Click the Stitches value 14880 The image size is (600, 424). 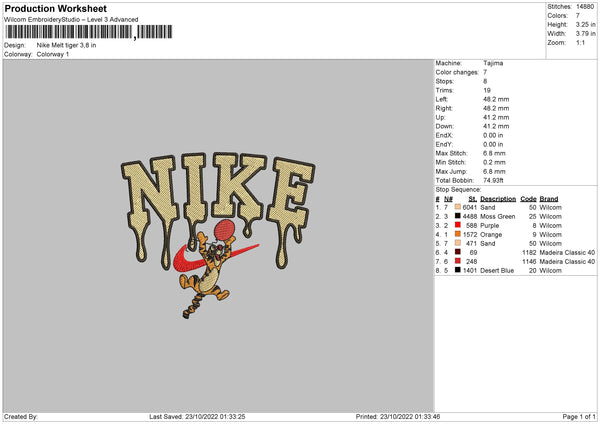pos(585,7)
